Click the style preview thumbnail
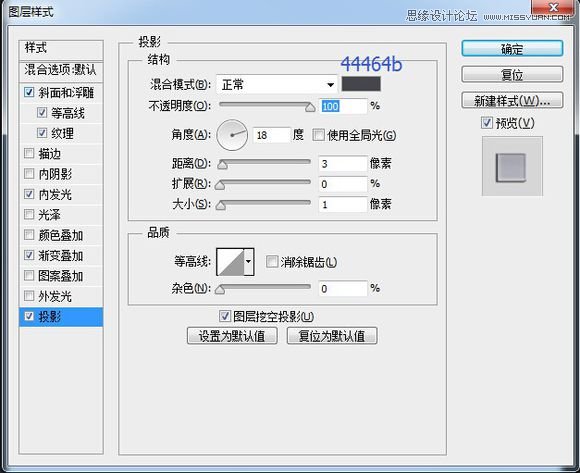 coord(512,166)
